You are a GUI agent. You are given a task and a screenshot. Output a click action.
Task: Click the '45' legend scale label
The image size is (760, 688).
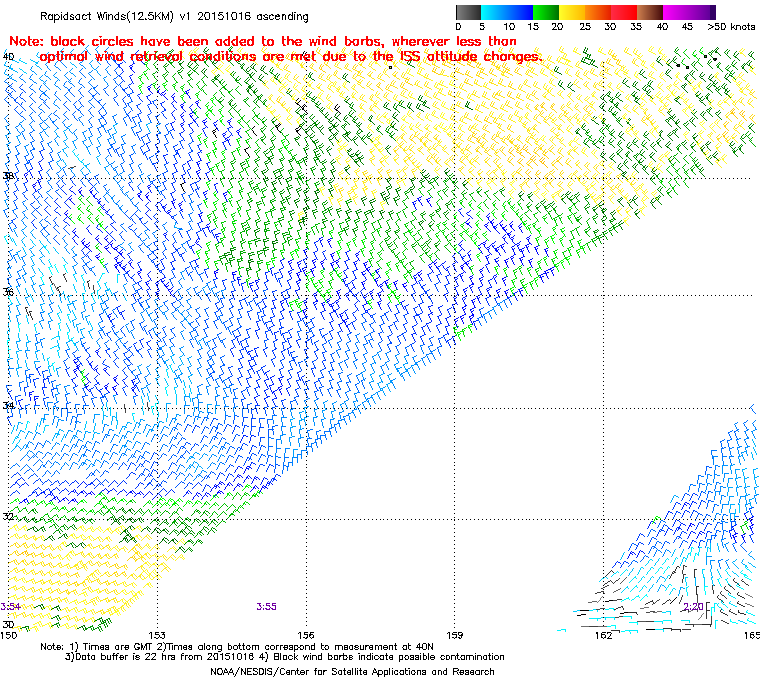[687, 27]
